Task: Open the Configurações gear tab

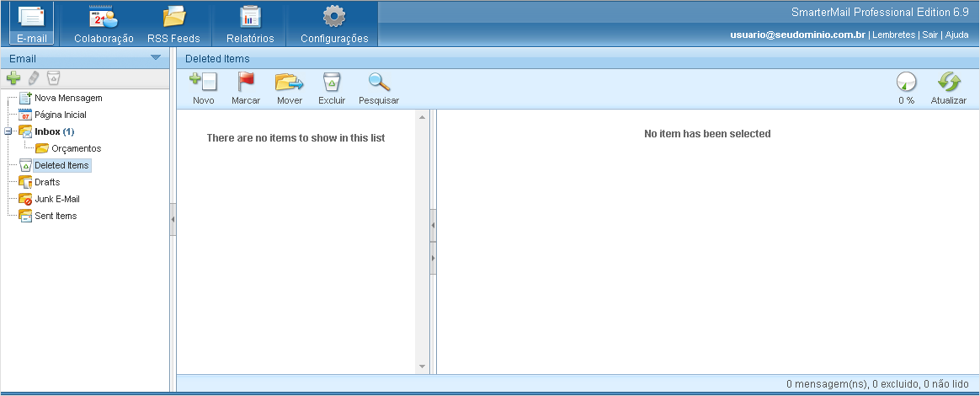Action: coord(334,24)
